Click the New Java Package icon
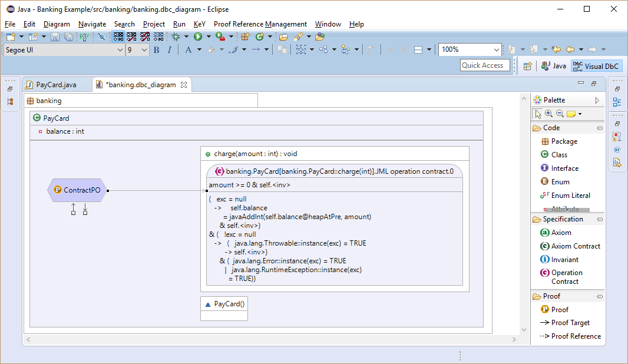Image resolution: width=628 pixels, height=364 pixels. click(x=245, y=37)
